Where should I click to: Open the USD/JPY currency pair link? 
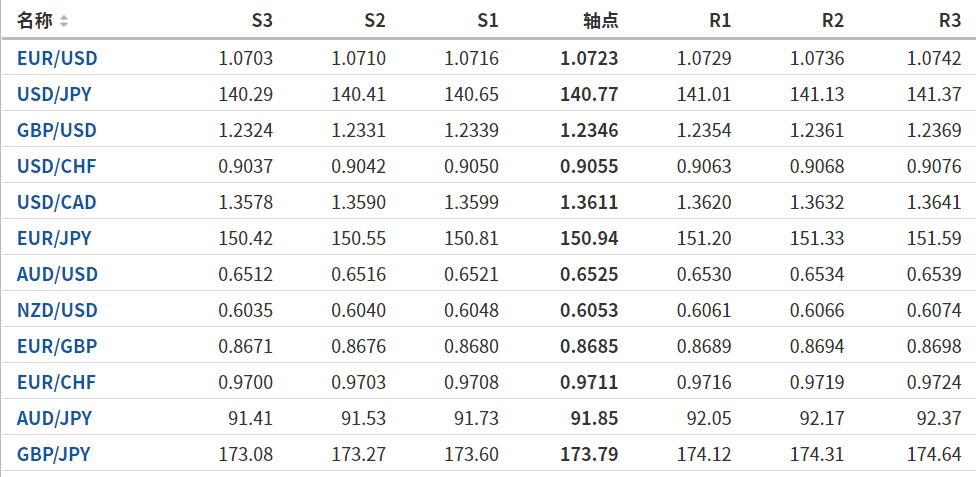56,95
